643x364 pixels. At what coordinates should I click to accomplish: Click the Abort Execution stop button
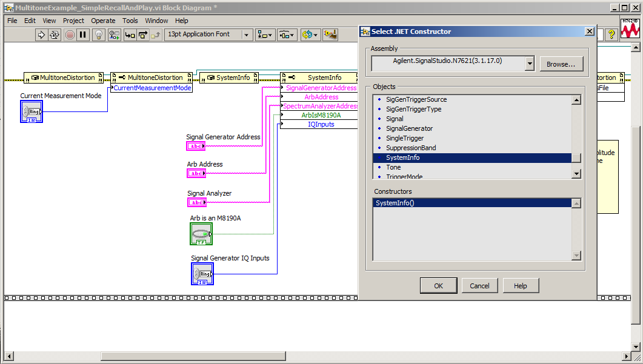[x=70, y=35]
